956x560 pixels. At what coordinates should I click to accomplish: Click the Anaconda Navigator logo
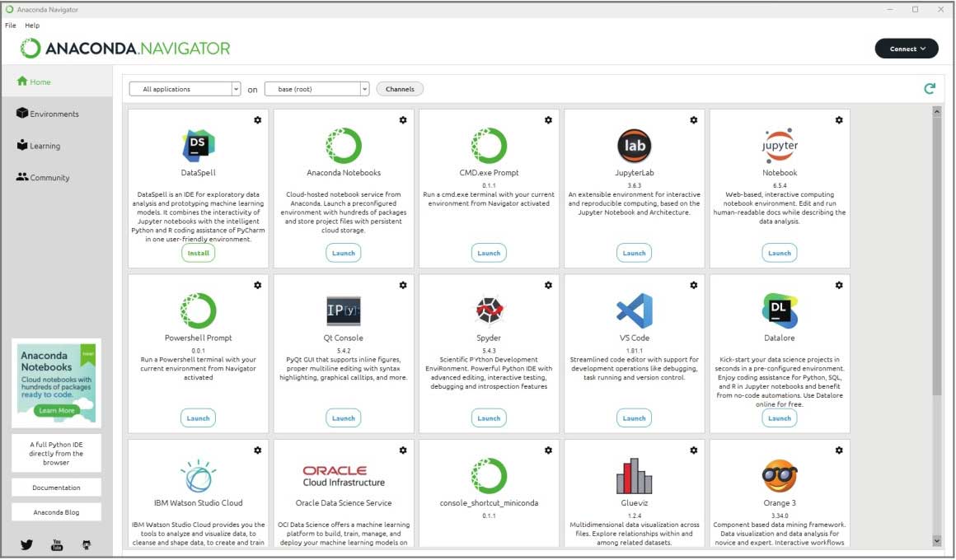(x=125, y=48)
